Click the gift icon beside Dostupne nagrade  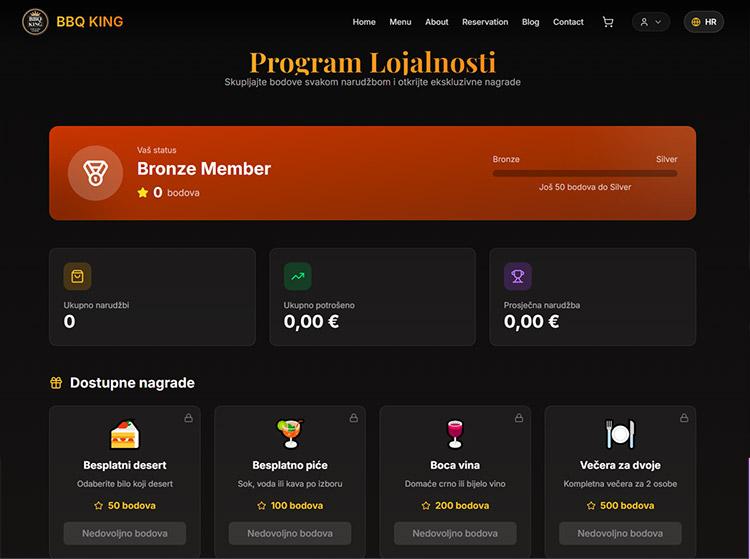pyautogui.click(x=56, y=383)
